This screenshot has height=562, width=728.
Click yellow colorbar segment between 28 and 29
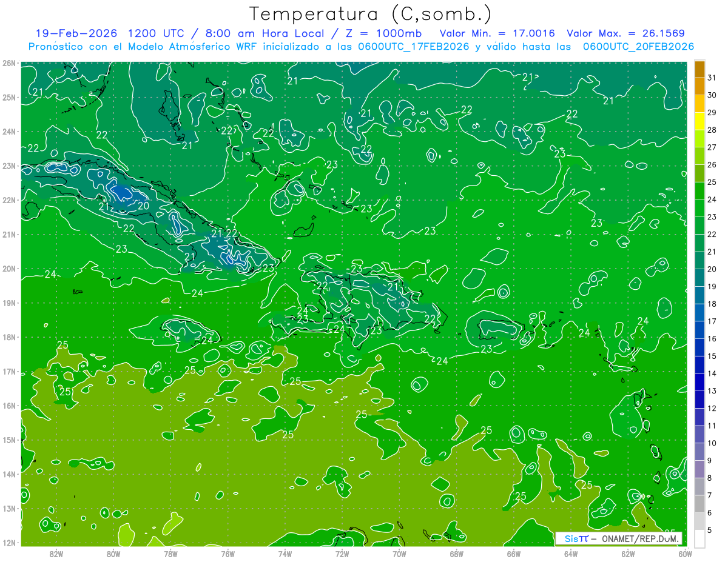coord(699,121)
